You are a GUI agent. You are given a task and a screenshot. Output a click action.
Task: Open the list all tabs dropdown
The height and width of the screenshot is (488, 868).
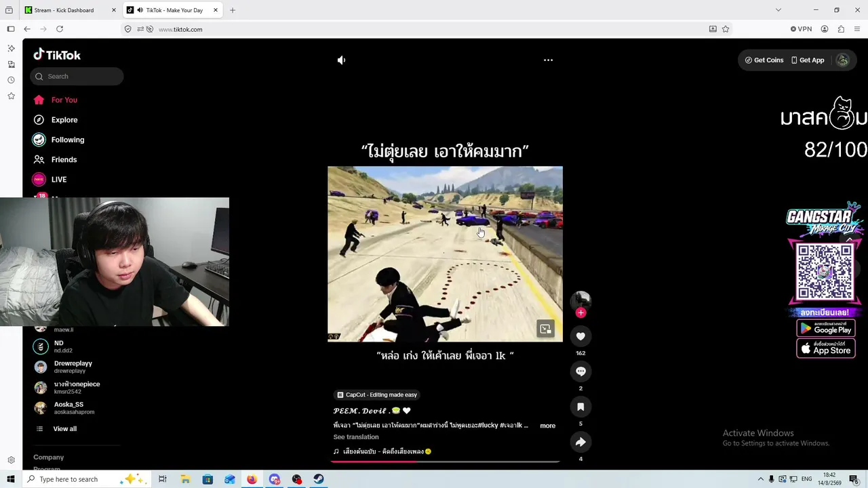(x=778, y=10)
